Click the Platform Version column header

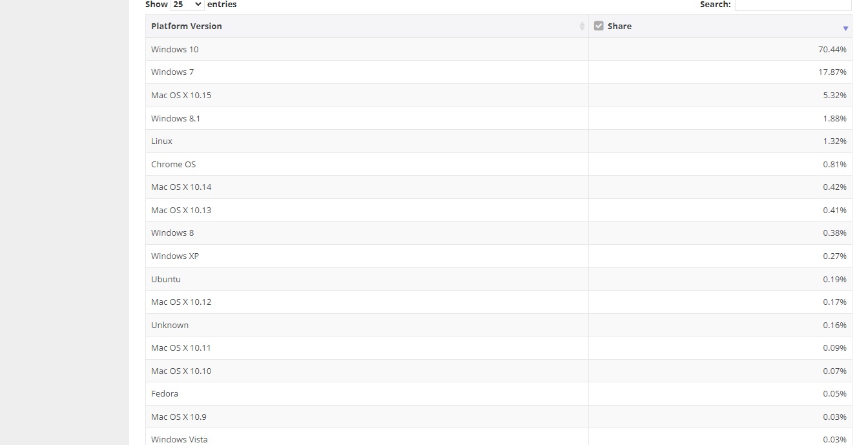pos(367,26)
